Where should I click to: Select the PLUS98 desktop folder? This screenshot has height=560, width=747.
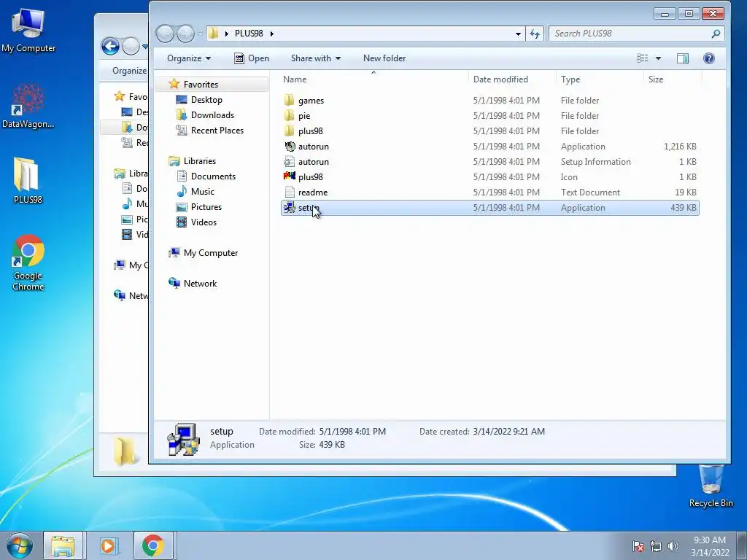(28, 181)
